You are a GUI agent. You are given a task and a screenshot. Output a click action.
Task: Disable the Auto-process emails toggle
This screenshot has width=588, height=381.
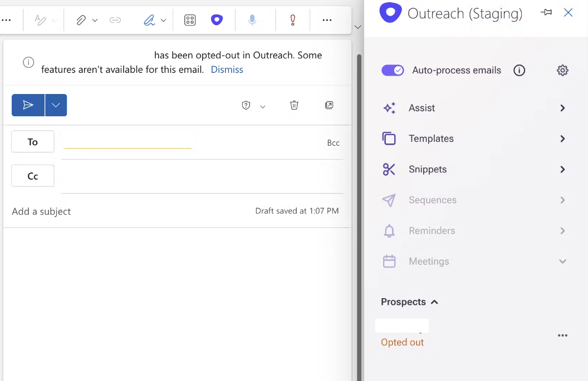click(393, 70)
